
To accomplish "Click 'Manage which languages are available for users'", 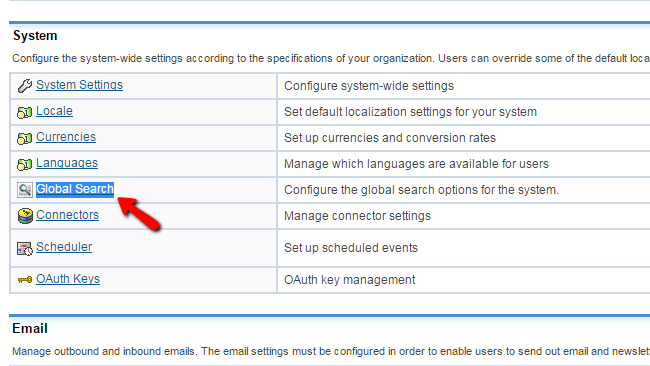I will [416, 164].
